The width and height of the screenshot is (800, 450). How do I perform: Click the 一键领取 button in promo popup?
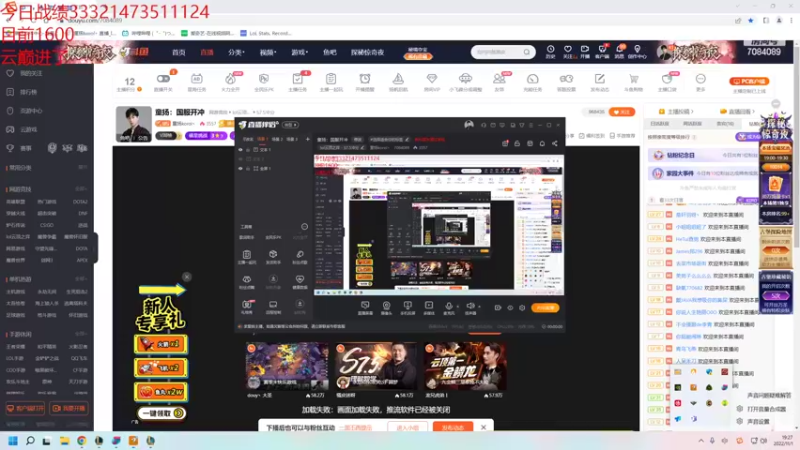(x=161, y=413)
